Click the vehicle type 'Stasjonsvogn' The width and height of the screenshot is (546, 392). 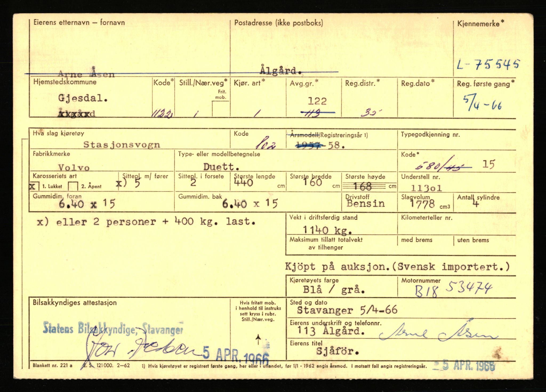tap(122, 145)
